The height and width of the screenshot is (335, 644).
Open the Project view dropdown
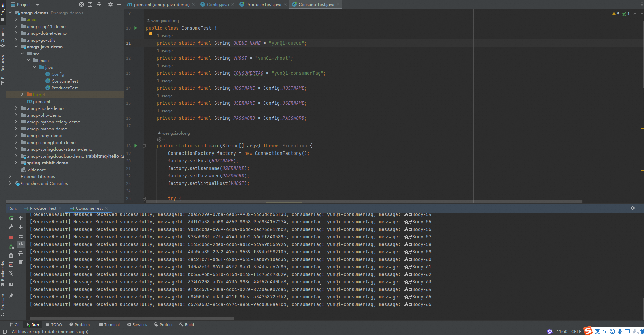click(x=38, y=5)
